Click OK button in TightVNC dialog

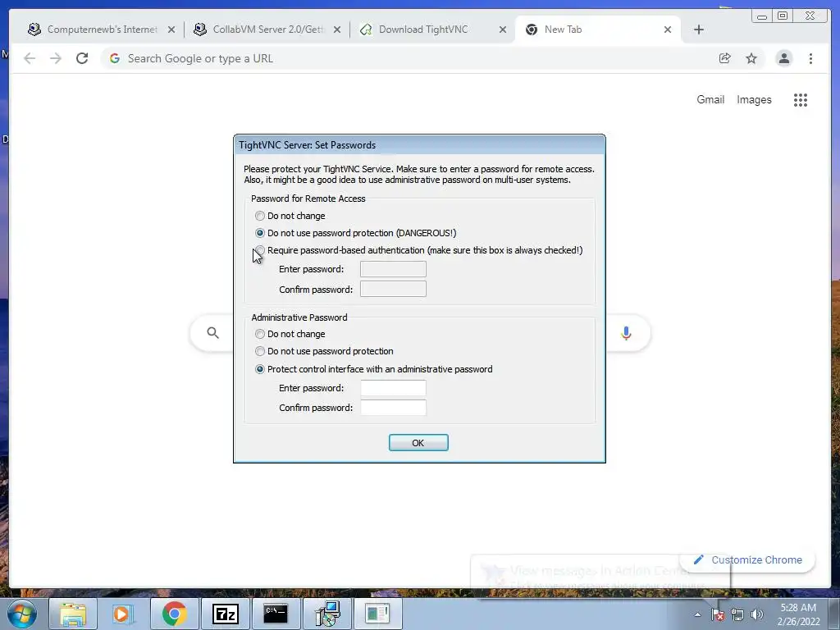418,443
